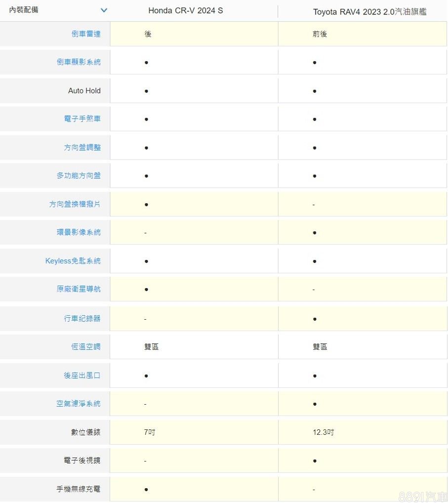
Task: Open the 環景影像系統 link
Action: pos(79,232)
